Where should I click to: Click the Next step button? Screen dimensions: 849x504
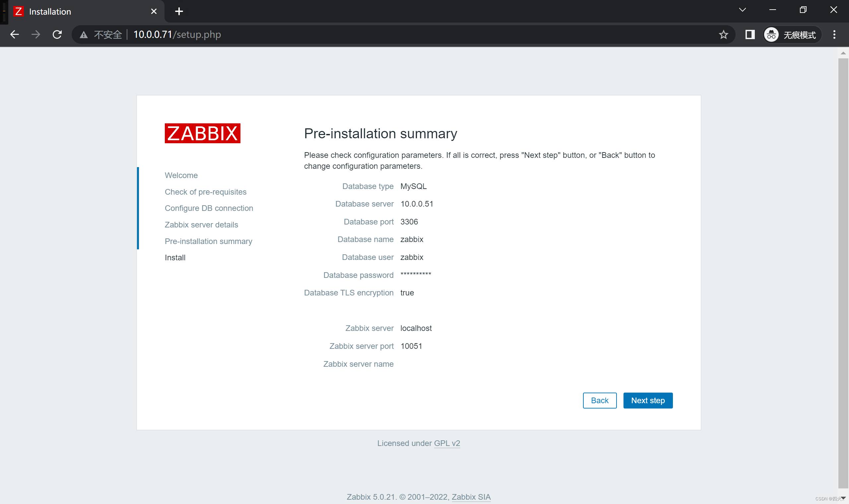click(x=648, y=401)
